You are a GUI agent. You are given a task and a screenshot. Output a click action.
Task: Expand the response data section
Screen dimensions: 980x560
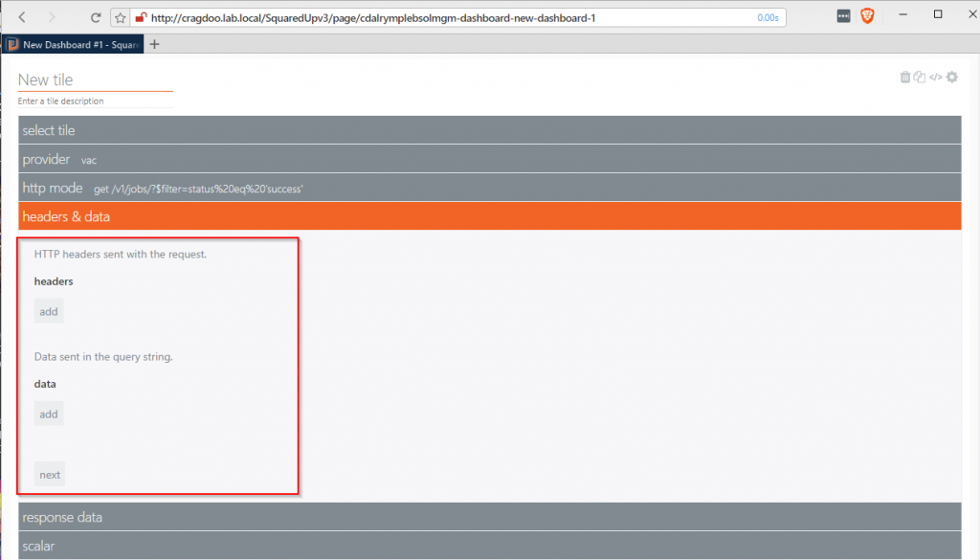click(x=489, y=517)
